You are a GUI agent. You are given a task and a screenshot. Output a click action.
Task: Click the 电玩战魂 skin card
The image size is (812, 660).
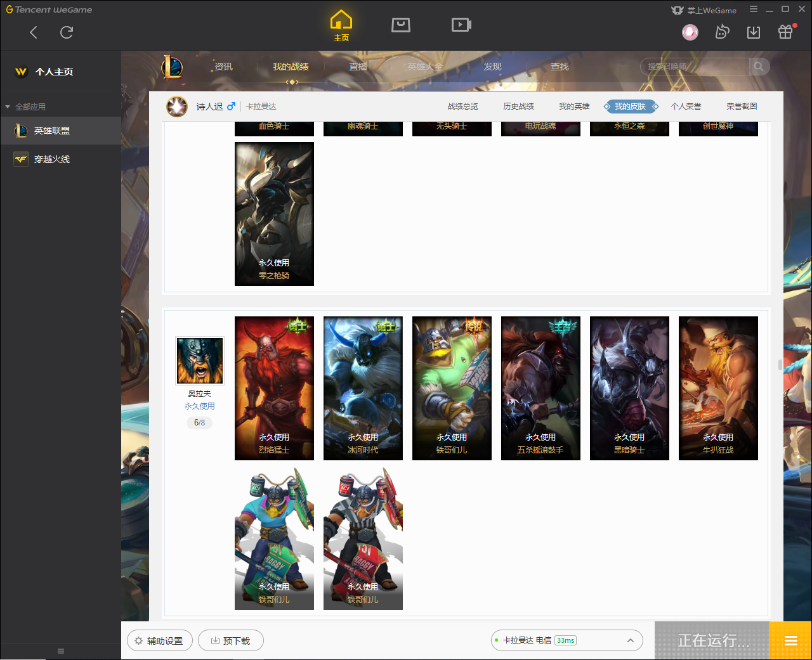pos(540,128)
